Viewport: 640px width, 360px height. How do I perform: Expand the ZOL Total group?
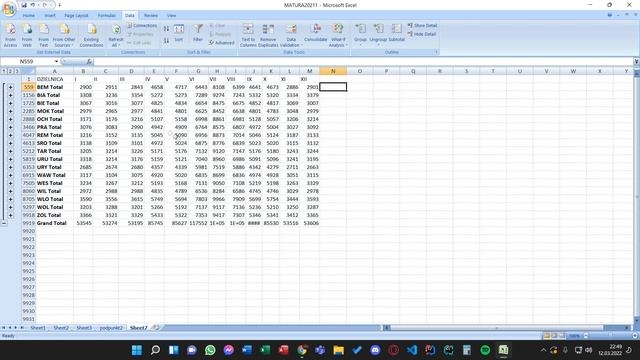(x=10, y=215)
